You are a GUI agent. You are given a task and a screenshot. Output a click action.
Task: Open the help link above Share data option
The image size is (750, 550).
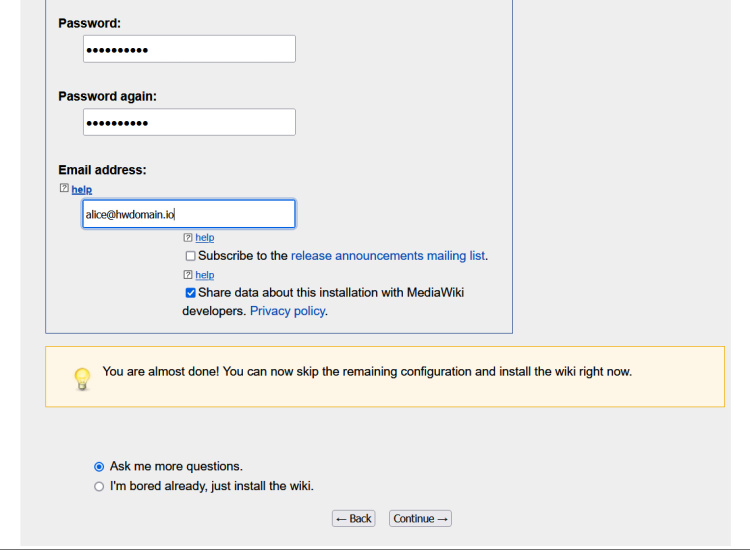[x=205, y=275]
